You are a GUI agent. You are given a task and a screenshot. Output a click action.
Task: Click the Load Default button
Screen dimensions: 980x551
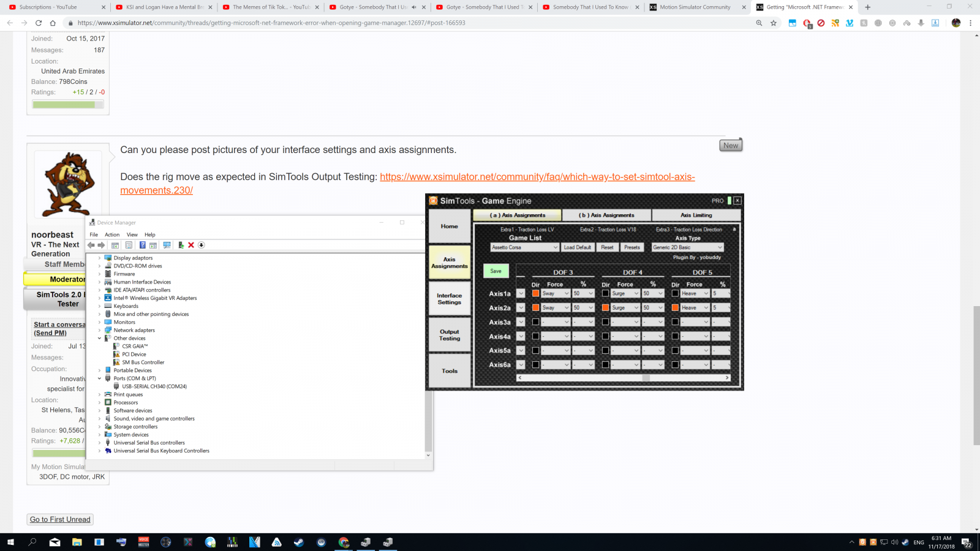[578, 247]
